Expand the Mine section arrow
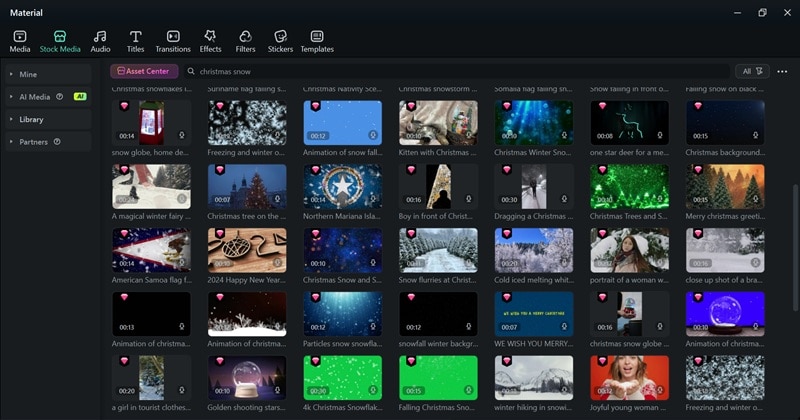This screenshot has width=800, height=420. click(x=11, y=75)
